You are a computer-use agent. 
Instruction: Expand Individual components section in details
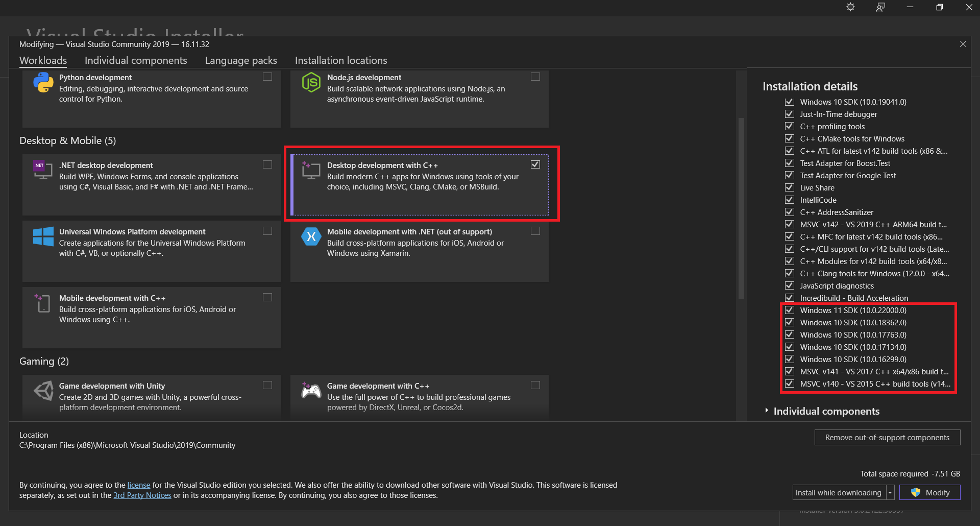pos(767,411)
